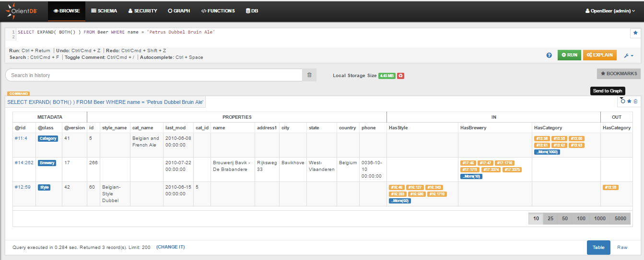Switch to the Raw results view
Viewport: 644px width, 260px height.
click(x=622, y=247)
